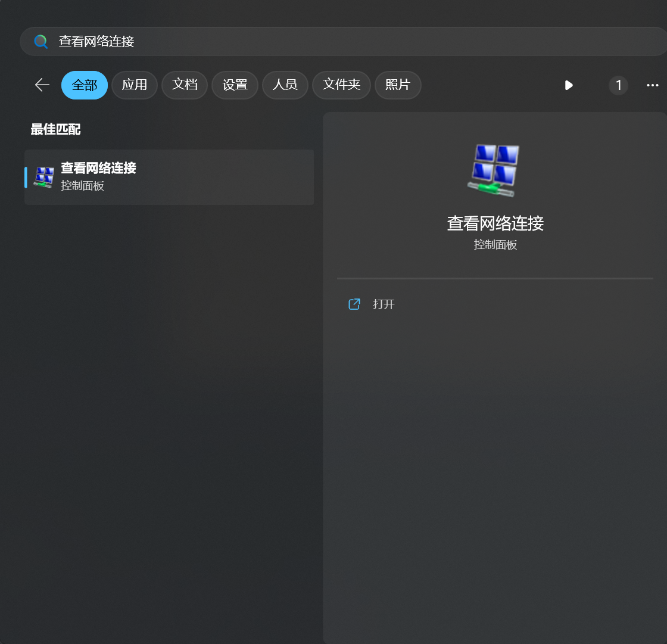This screenshot has width=667, height=644.
Task: Show the 照片 filter results
Action: [398, 85]
